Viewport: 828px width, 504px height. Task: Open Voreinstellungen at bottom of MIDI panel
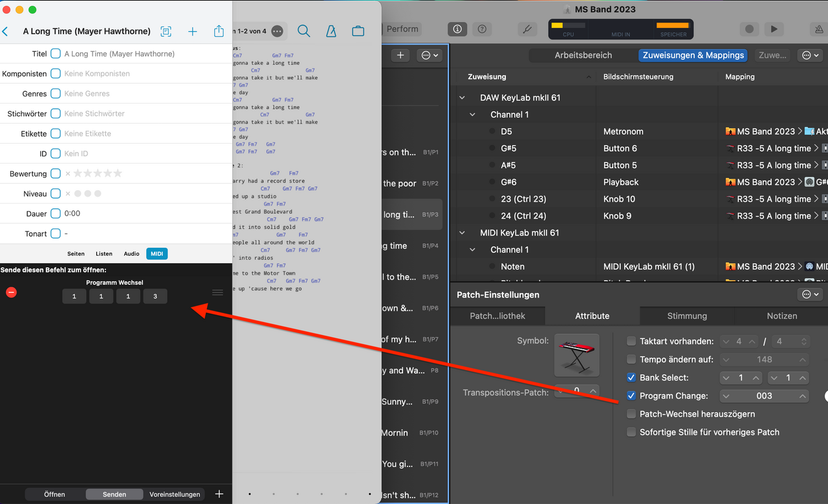coord(175,494)
